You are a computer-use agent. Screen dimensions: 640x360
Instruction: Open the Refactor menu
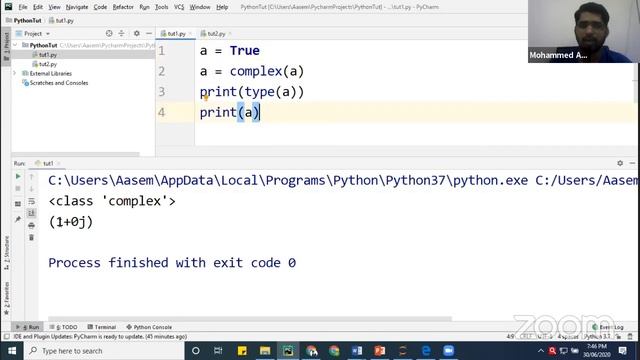(x=123, y=7)
